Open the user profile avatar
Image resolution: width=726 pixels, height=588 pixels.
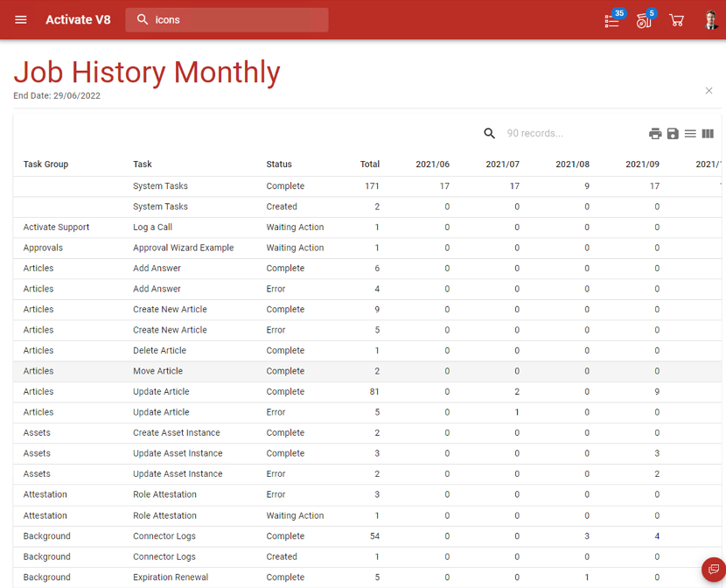tap(711, 20)
